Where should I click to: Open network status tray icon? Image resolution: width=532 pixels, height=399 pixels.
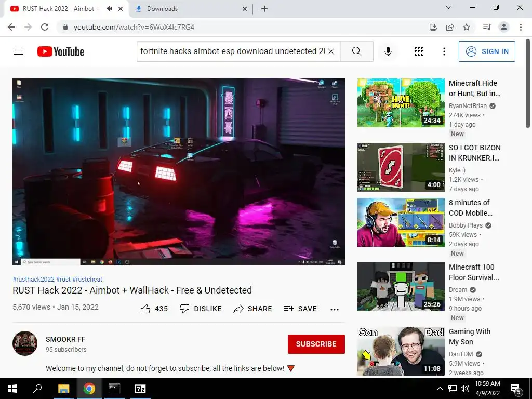(x=453, y=389)
